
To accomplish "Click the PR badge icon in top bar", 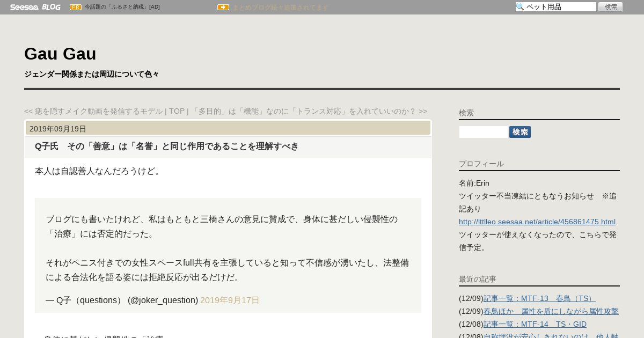I will coord(76,7).
